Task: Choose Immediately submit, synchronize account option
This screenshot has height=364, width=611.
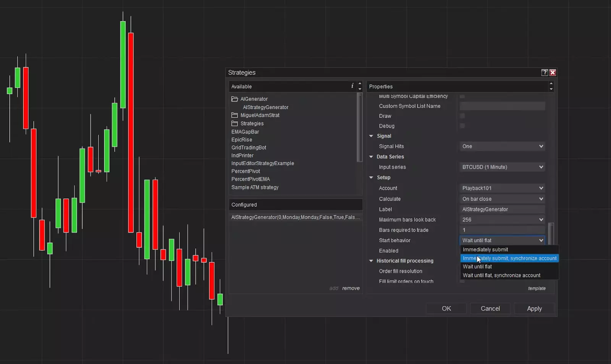Action: 509,258
